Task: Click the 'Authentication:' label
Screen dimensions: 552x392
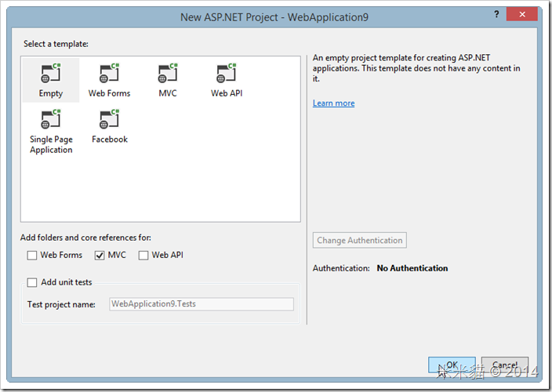Action: (x=341, y=268)
